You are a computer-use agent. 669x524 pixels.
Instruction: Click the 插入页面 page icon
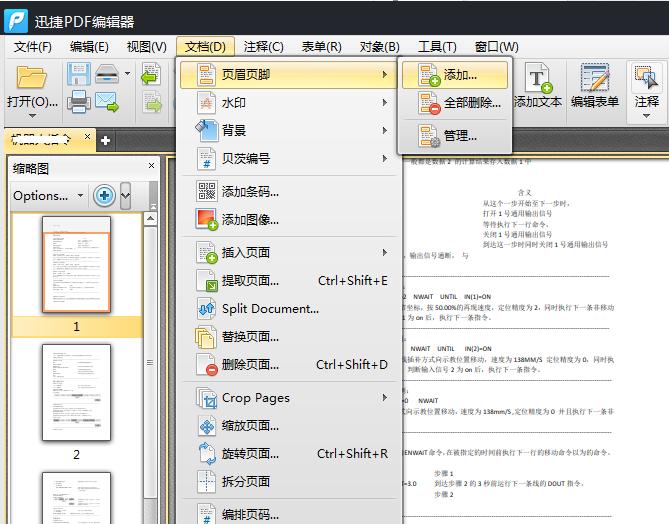(207, 252)
